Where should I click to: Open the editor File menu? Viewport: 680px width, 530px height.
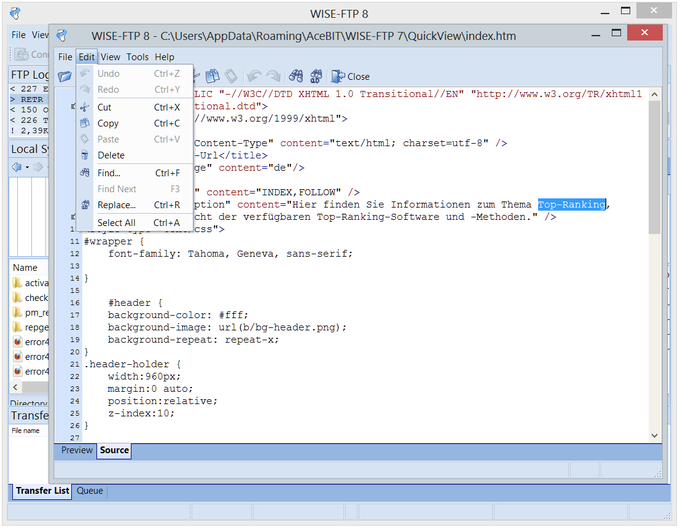pos(65,57)
